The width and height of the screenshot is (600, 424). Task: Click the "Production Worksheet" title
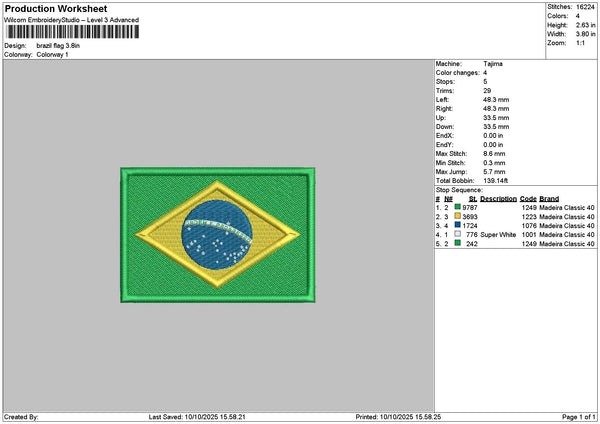[x=56, y=8]
